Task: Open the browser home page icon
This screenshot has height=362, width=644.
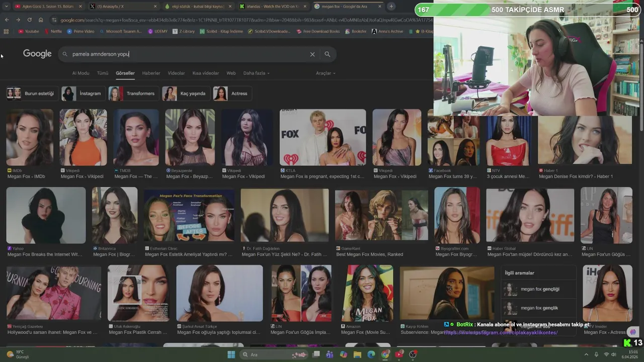Action: 41,20
